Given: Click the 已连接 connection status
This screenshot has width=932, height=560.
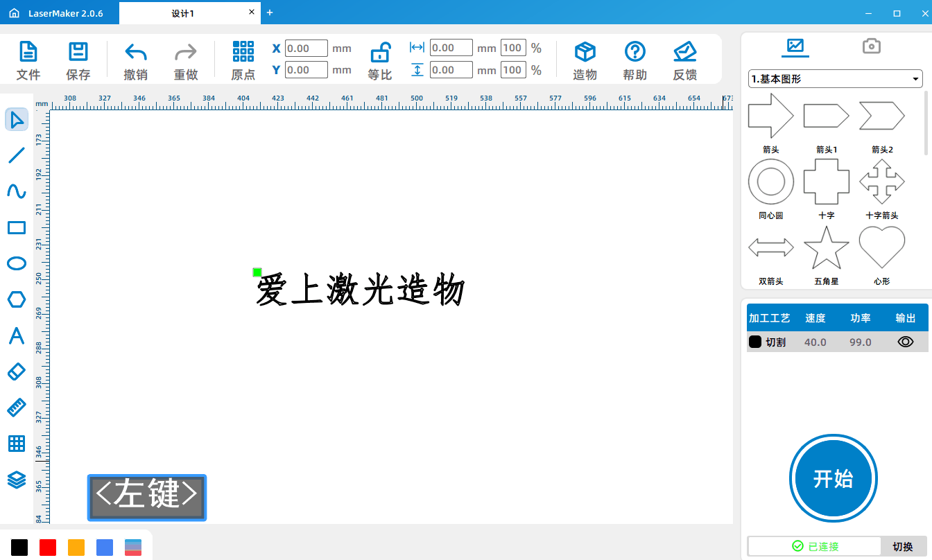Looking at the screenshot, I should [815, 546].
